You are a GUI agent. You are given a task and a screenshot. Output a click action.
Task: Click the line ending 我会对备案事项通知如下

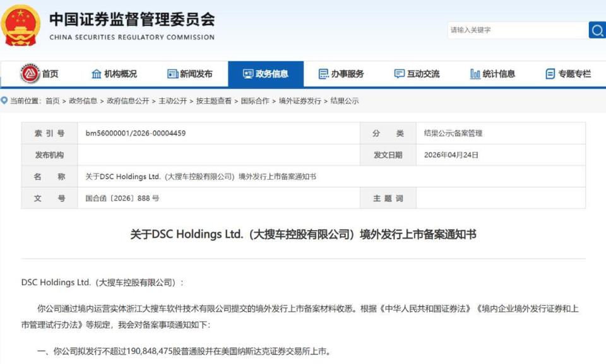pyautogui.click(x=116, y=325)
